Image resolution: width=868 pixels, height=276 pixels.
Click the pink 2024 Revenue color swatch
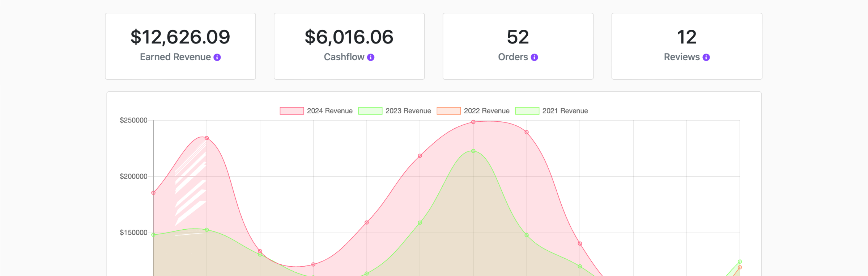tap(292, 111)
